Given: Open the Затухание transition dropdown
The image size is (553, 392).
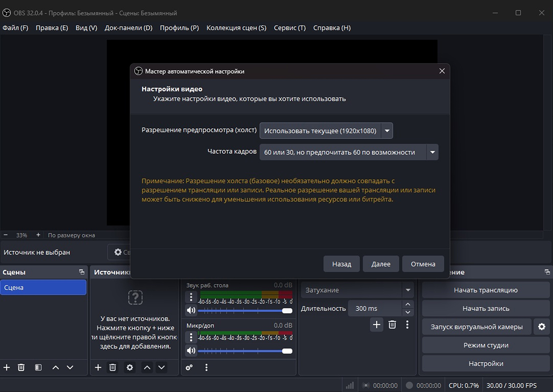Looking at the screenshot, I should [x=408, y=290].
